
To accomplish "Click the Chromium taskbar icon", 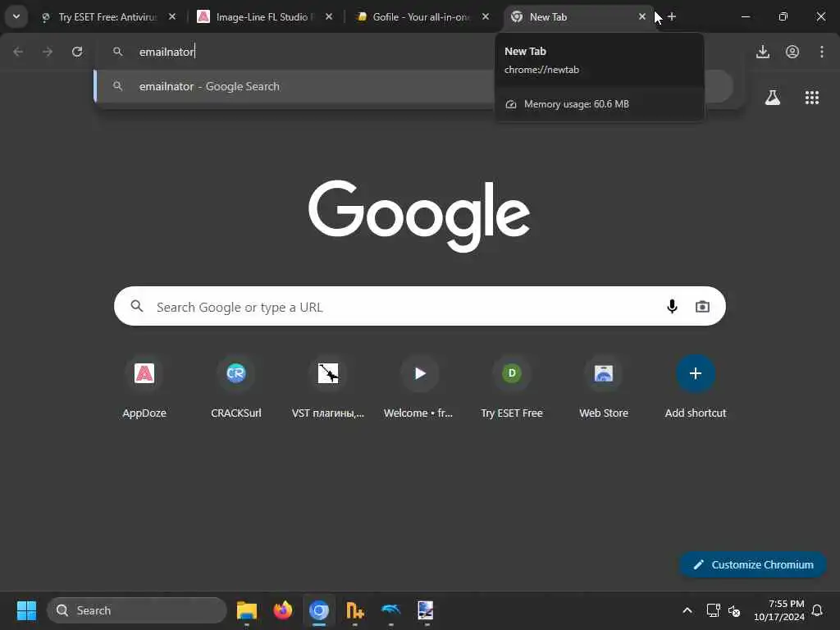I will [x=319, y=610].
